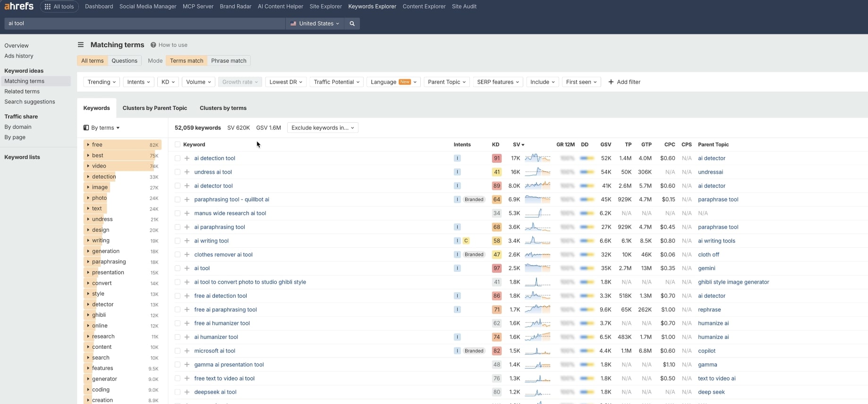Click the Ahrefs logo
Screen dimensions: 868x404
point(19,6)
